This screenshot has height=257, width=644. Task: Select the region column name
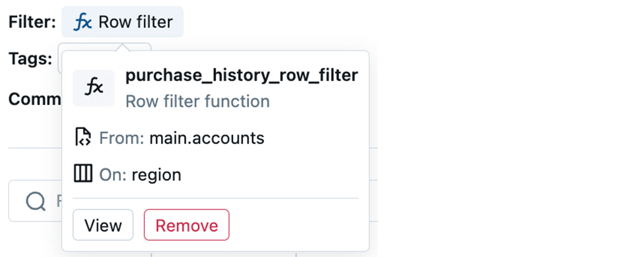tap(156, 175)
